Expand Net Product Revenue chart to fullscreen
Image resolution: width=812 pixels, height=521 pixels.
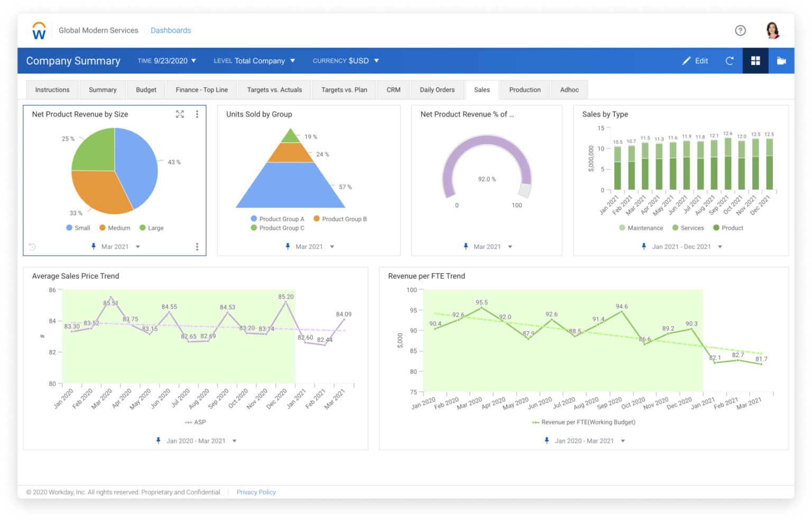point(180,114)
